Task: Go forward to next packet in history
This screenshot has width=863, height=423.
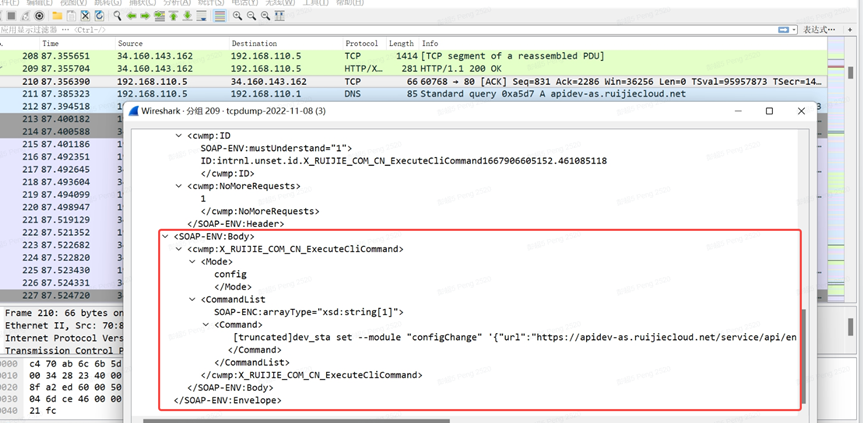Action: coord(145,16)
